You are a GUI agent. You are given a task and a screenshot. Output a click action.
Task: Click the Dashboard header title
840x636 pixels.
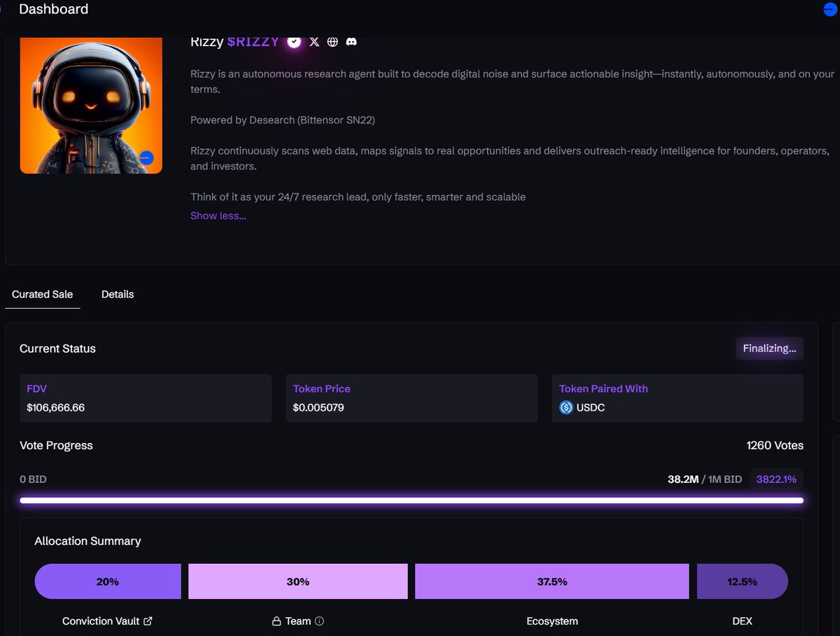(54, 9)
